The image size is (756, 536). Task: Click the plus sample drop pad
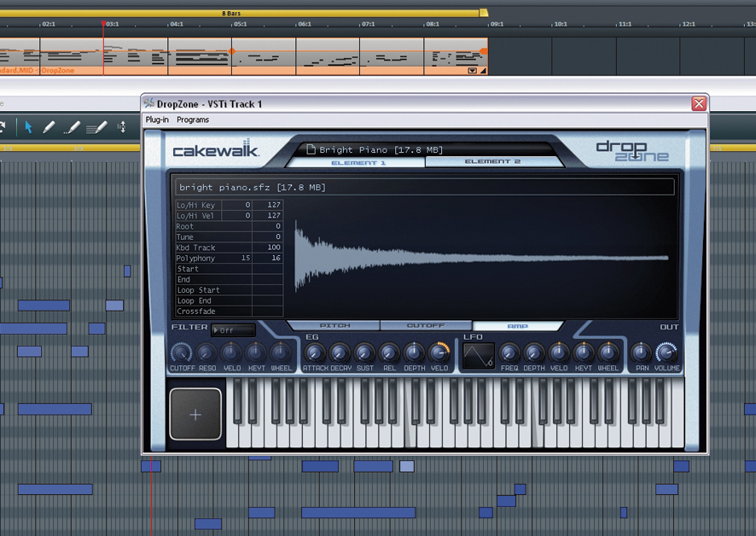point(195,415)
